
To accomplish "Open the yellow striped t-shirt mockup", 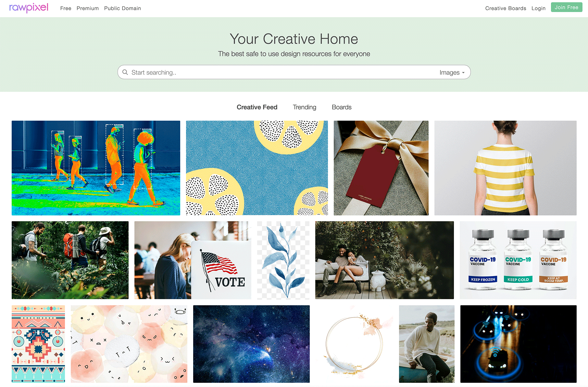I will tap(506, 168).
